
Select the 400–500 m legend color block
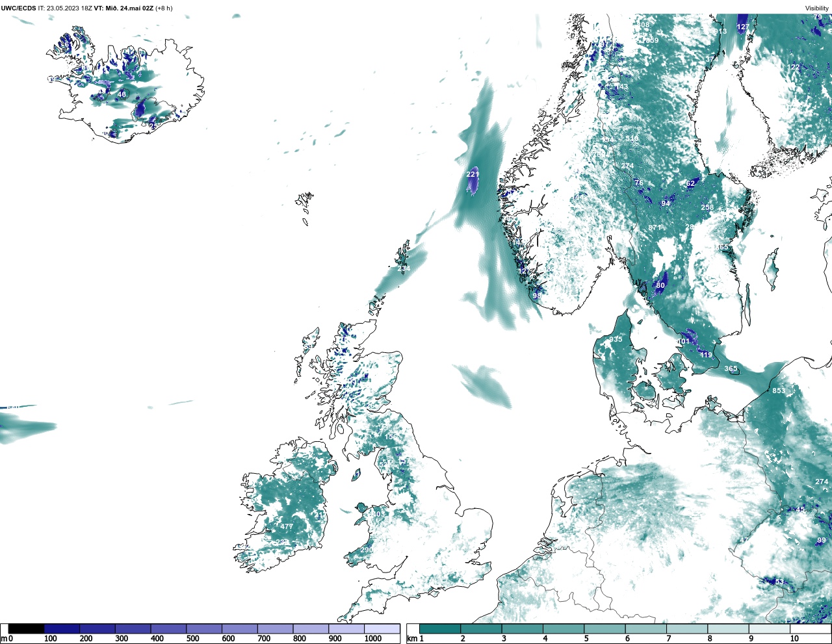[168, 629]
